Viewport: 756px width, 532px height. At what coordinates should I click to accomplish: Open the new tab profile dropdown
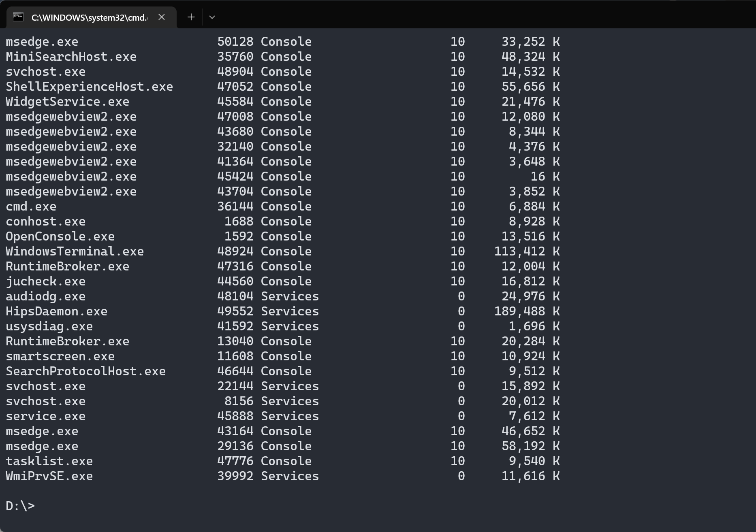point(212,17)
